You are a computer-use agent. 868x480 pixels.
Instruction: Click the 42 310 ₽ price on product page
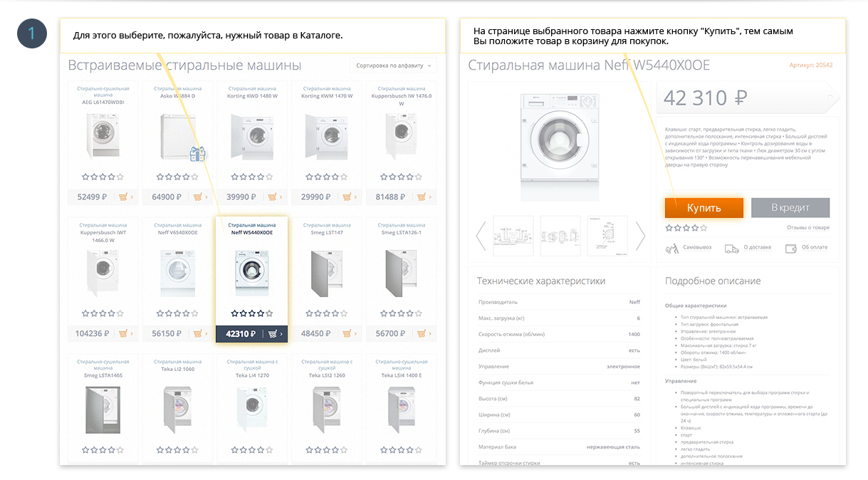pyautogui.click(x=705, y=98)
